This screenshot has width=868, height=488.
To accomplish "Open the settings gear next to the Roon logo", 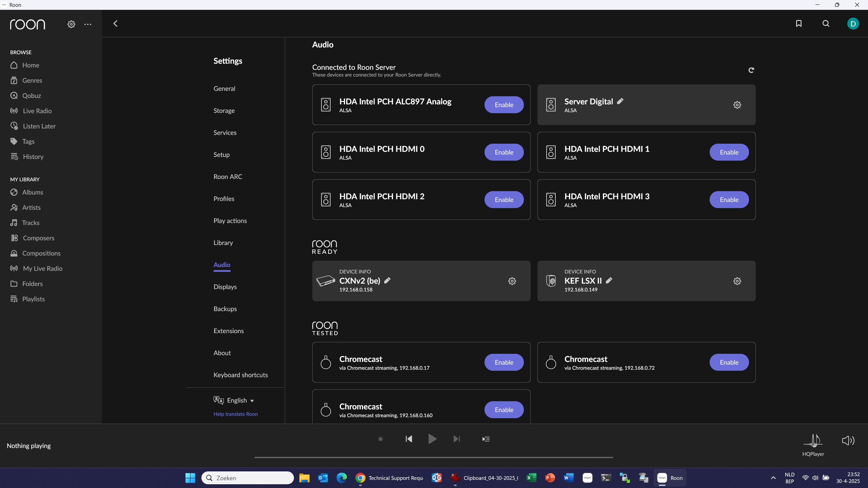I will 71,24.
